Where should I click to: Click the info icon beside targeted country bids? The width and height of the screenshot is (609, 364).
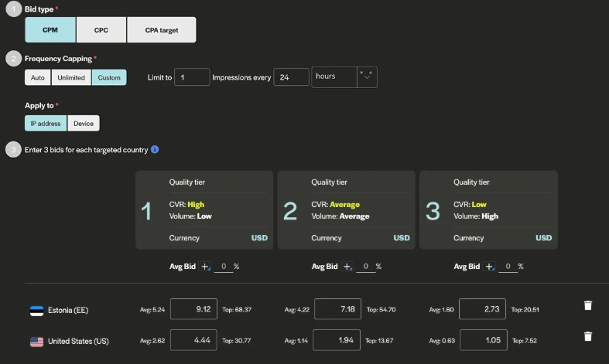pos(155,149)
